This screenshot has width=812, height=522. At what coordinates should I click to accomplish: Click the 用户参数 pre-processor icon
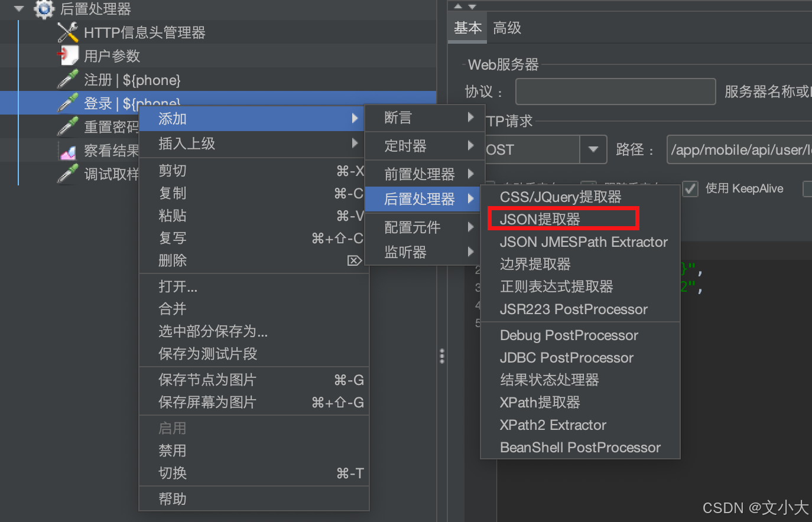click(68, 56)
